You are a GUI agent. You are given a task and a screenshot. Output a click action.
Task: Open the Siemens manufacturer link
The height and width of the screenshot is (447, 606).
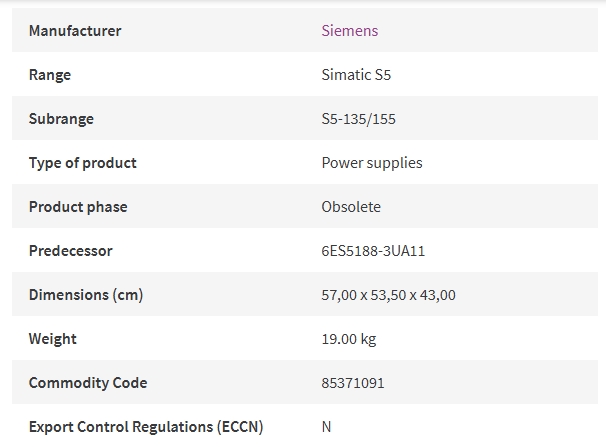pos(350,31)
